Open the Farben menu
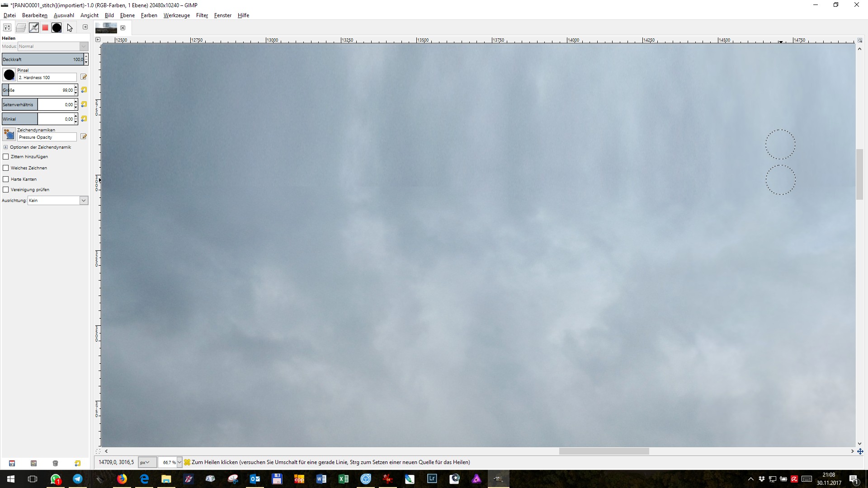 click(x=149, y=15)
